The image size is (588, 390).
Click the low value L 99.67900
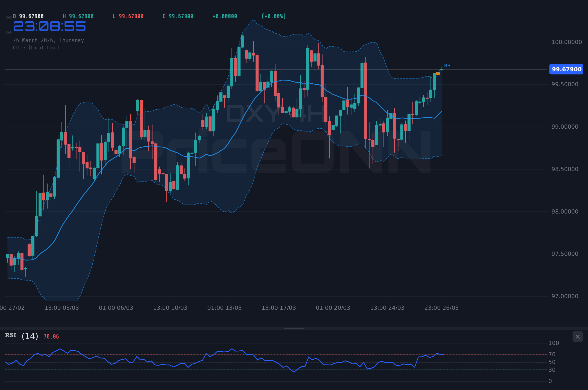[128, 16]
